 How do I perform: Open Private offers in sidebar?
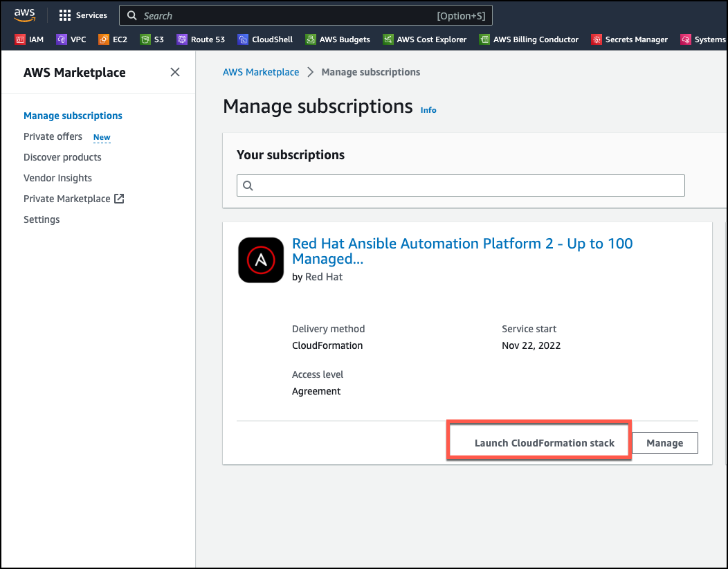(53, 136)
